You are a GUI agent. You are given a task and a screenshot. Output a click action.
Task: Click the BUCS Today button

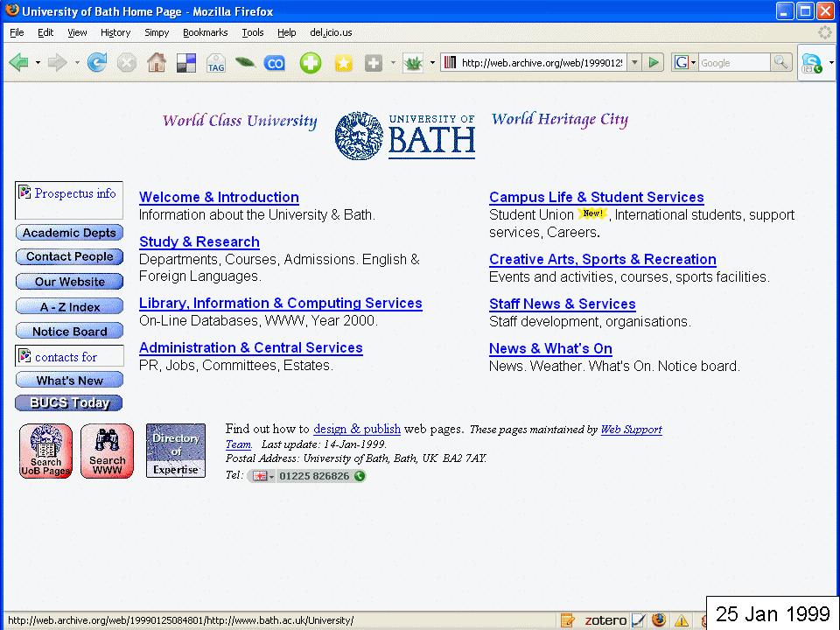click(69, 402)
